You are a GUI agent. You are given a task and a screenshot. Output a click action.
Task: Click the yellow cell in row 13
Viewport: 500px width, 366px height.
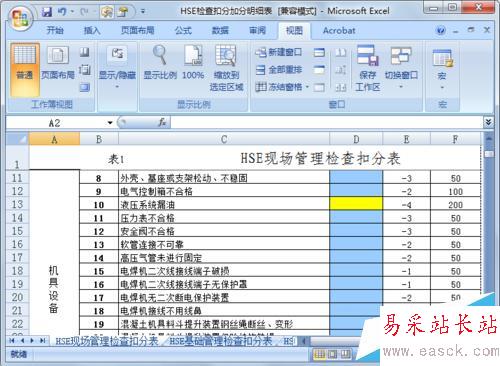(x=356, y=203)
